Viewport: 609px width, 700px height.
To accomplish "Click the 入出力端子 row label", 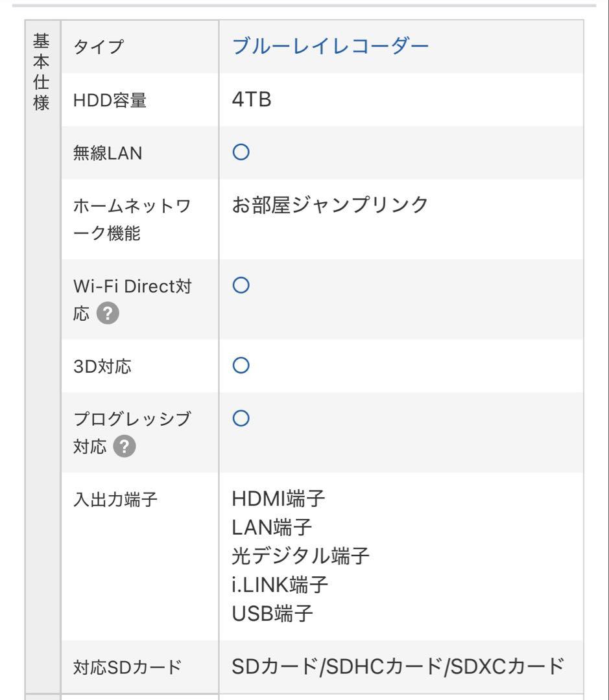I will tap(115, 500).
